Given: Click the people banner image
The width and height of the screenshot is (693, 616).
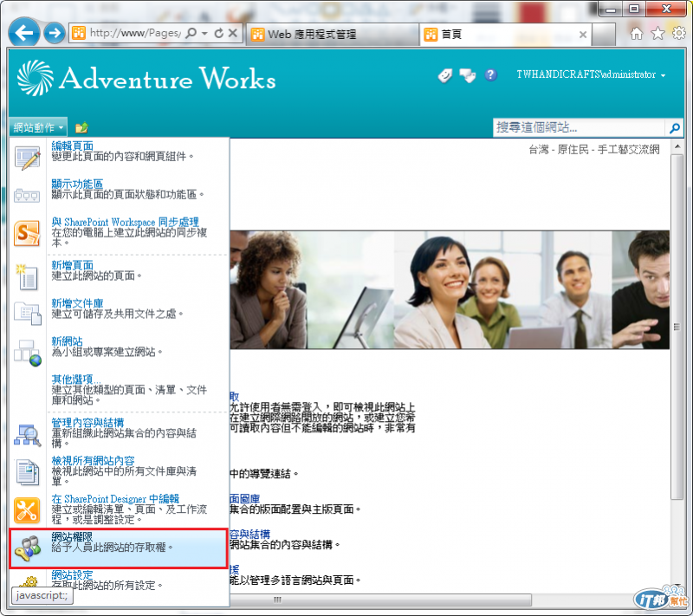Looking at the screenshot, I should point(450,289).
